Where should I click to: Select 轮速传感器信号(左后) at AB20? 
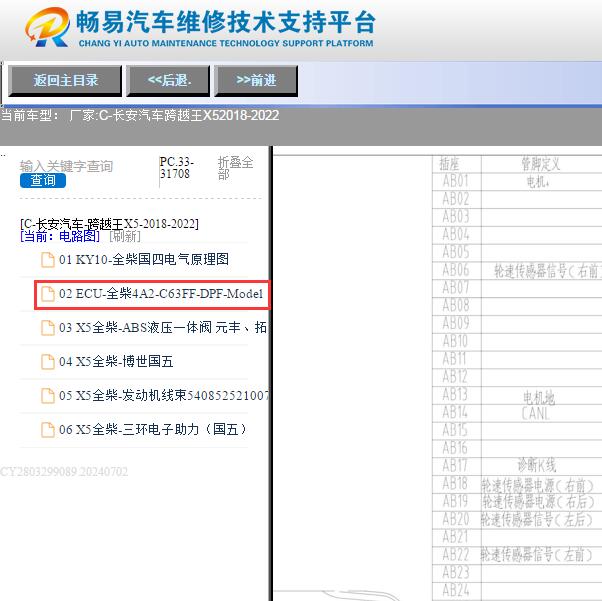(541, 519)
